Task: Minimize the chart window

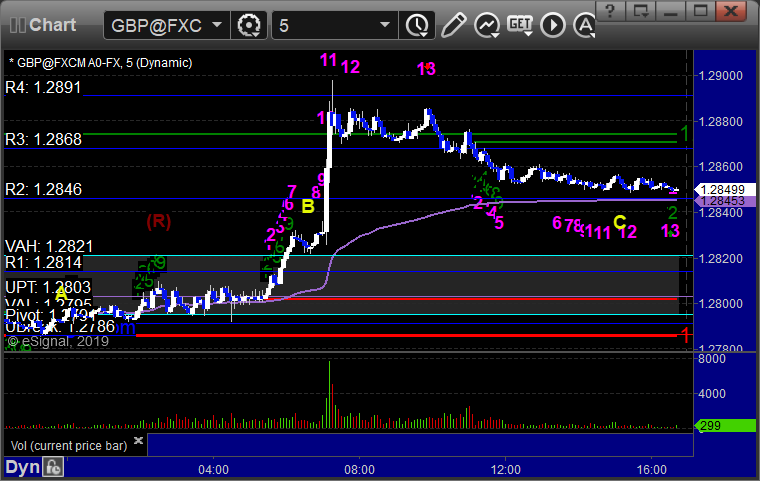Action: coord(670,11)
